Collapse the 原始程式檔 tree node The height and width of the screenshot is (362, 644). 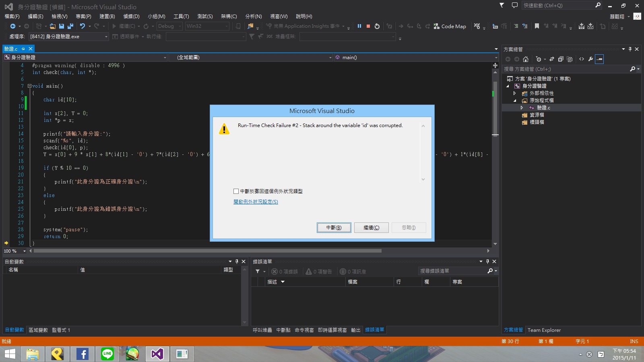point(514,101)
